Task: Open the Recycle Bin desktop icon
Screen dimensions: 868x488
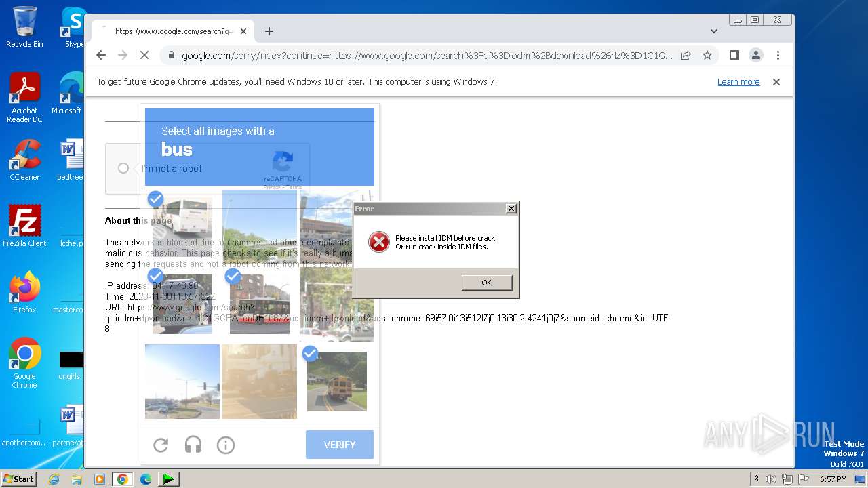Action: click(24, 27)
